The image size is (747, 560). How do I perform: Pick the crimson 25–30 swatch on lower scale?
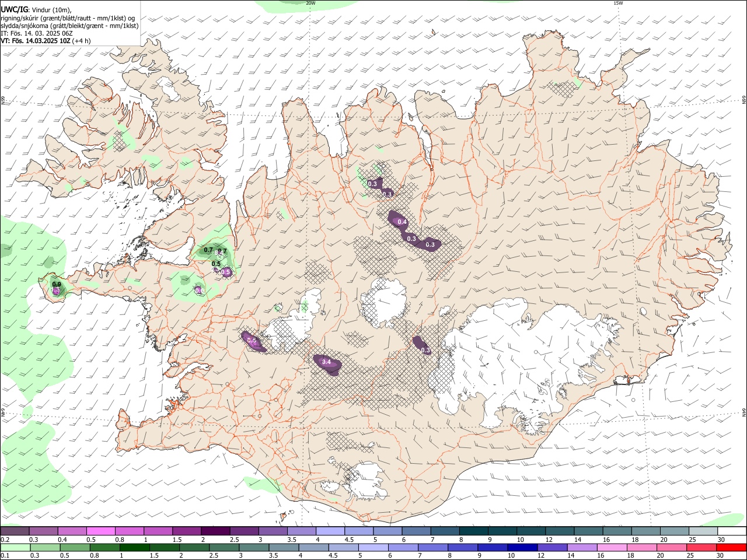click(x=702, y=548)
